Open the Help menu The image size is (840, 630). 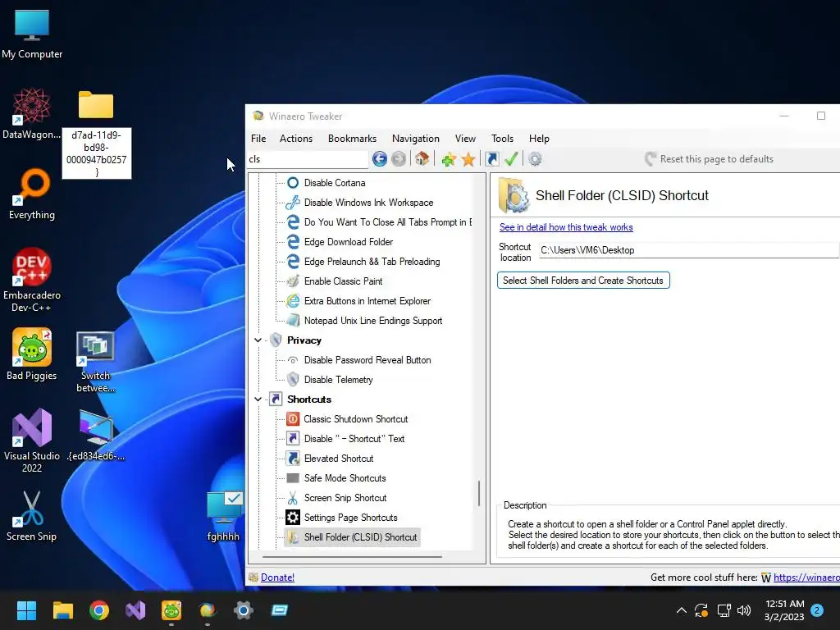click(x=539, y=138)
